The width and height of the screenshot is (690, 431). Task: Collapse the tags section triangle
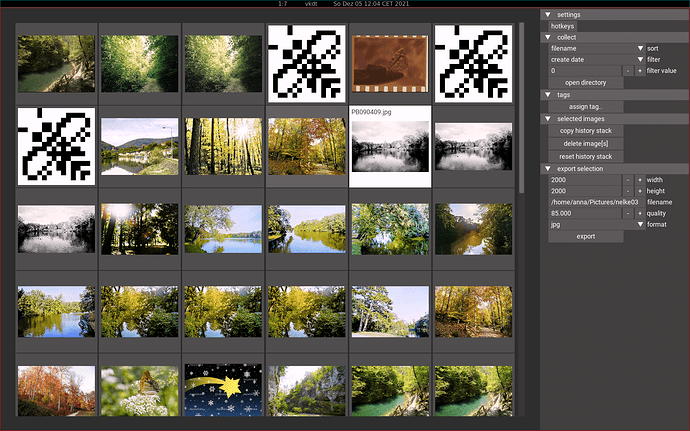pyautogui.click(x=549, y=95)
